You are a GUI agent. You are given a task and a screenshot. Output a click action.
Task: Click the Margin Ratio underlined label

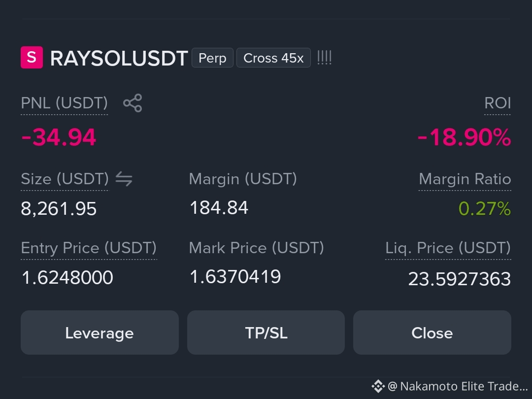pos(465,179)
